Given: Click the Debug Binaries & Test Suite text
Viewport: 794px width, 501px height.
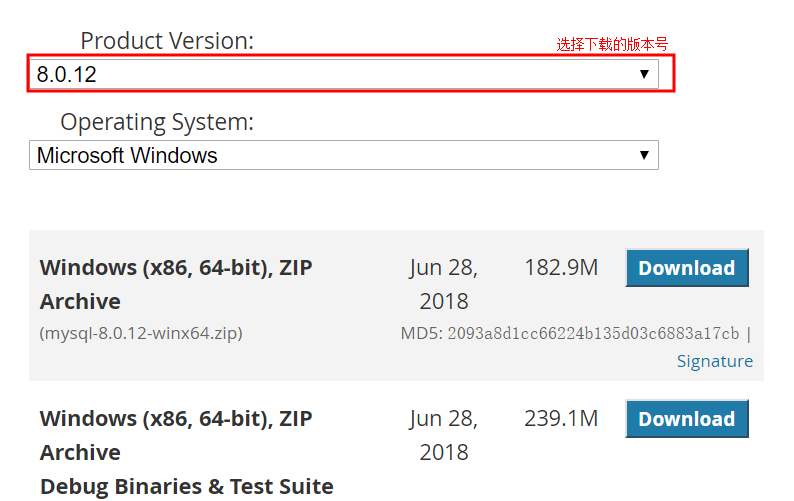Looking at the screenshot, I should (186, 486).
